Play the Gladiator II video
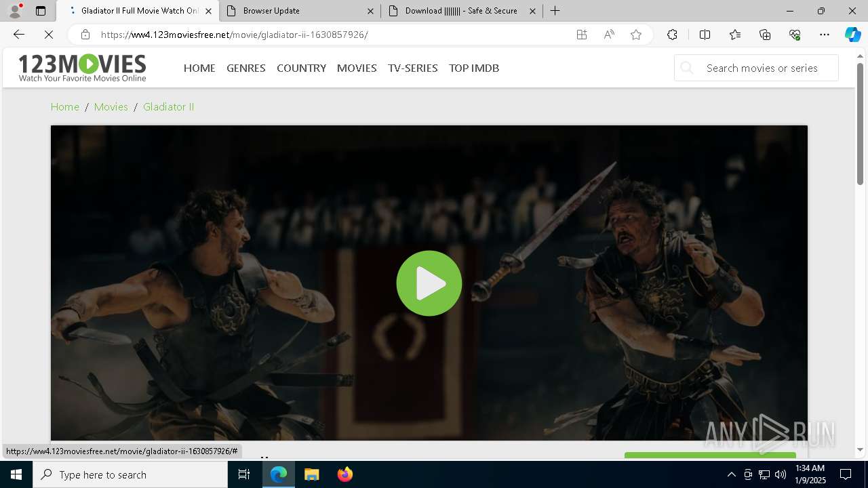 tap(429, 283)
